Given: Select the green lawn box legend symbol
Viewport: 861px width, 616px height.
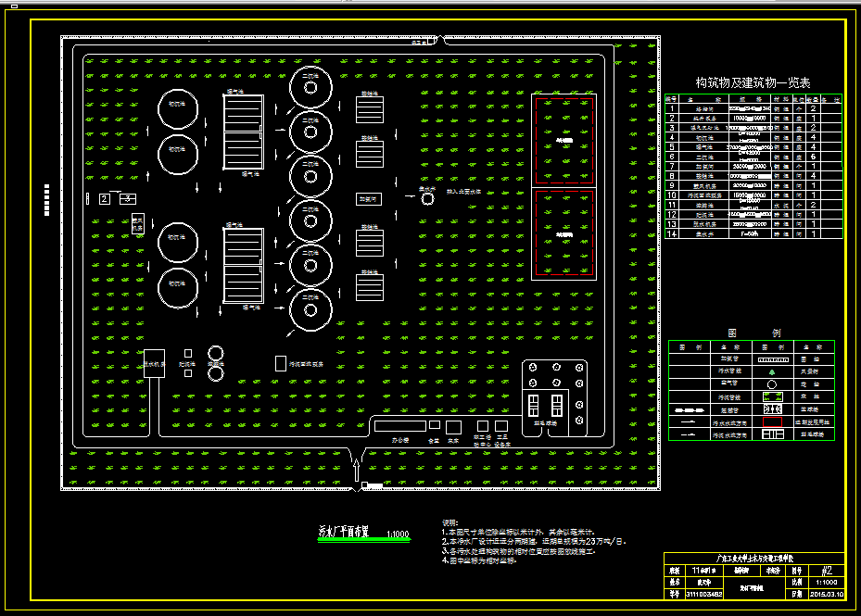Looking at the screenshot, I should 773,396.
